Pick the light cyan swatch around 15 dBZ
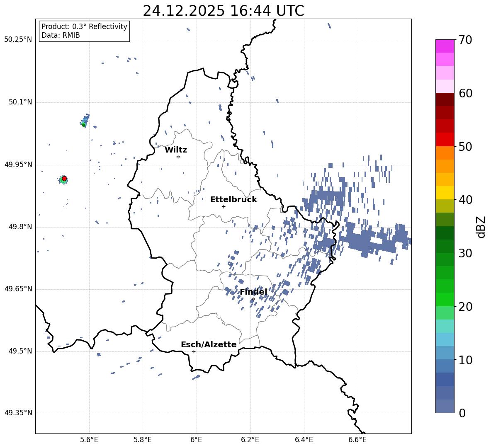Screen dimensions: 491x448 (x=445, y=326)
